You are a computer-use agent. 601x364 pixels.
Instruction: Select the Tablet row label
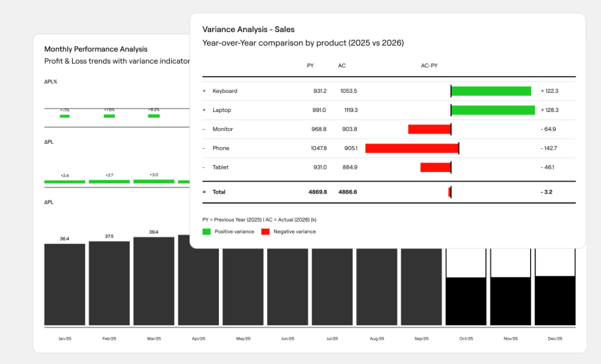221,167
